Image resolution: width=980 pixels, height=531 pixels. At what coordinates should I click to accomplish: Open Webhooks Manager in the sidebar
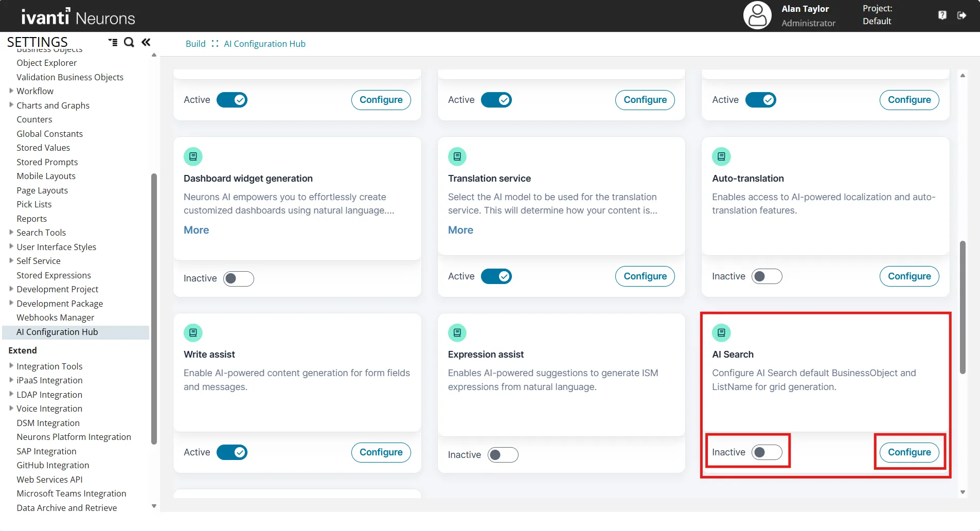(x=56, y=317)
